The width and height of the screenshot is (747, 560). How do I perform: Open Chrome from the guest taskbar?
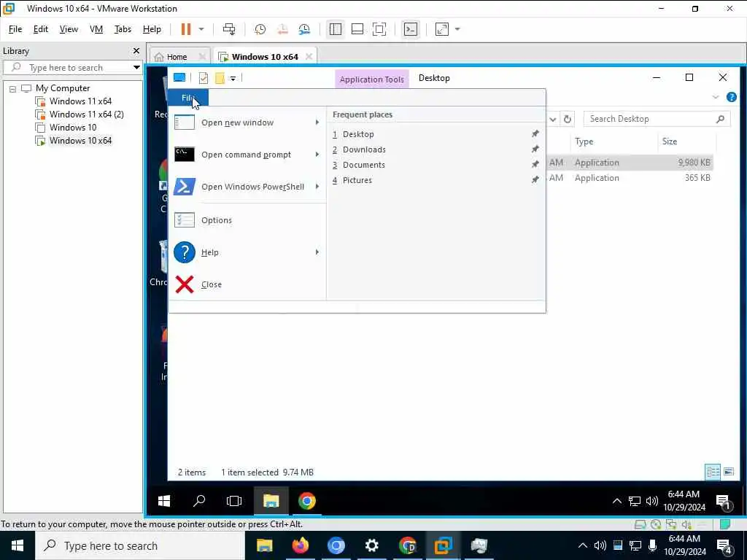click(307, 501)
